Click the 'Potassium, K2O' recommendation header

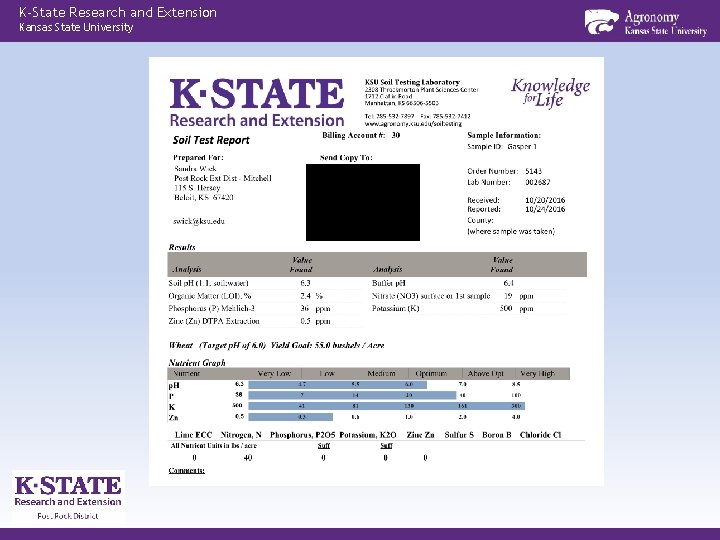point(367,434)
